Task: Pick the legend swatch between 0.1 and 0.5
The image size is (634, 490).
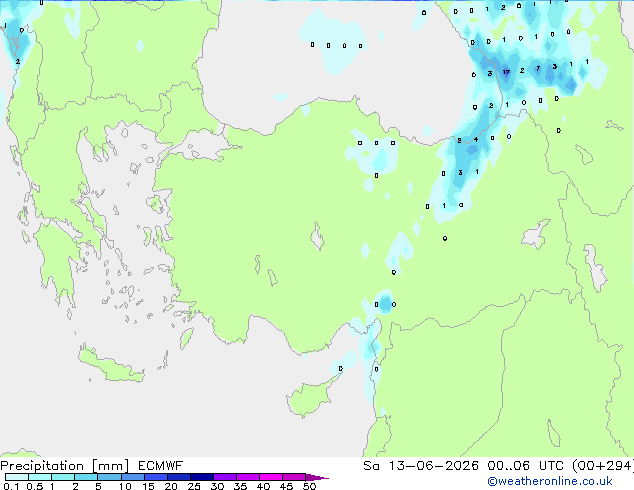Action: click(x=17, y=477)
